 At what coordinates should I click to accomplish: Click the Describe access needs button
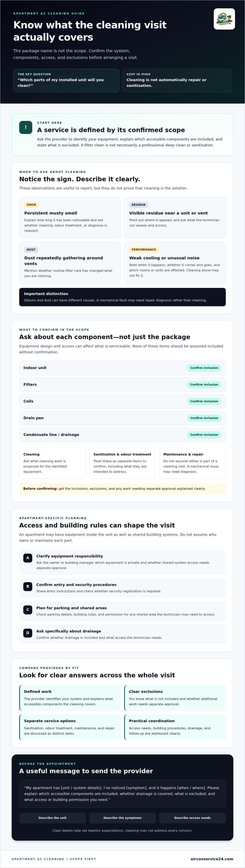pos(192,818)
